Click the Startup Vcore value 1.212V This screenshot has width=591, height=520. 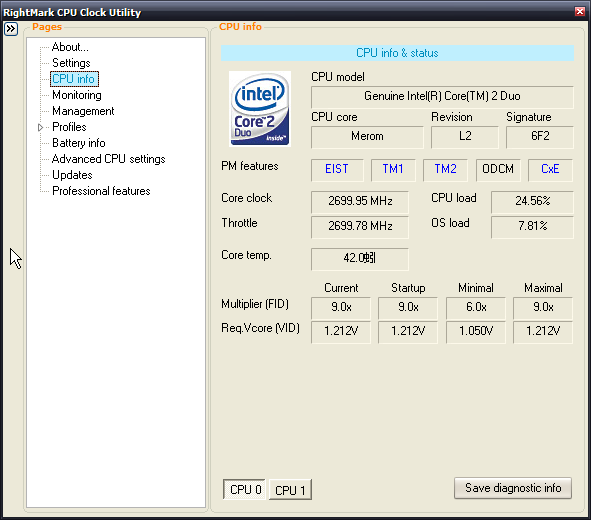(408, 332)
